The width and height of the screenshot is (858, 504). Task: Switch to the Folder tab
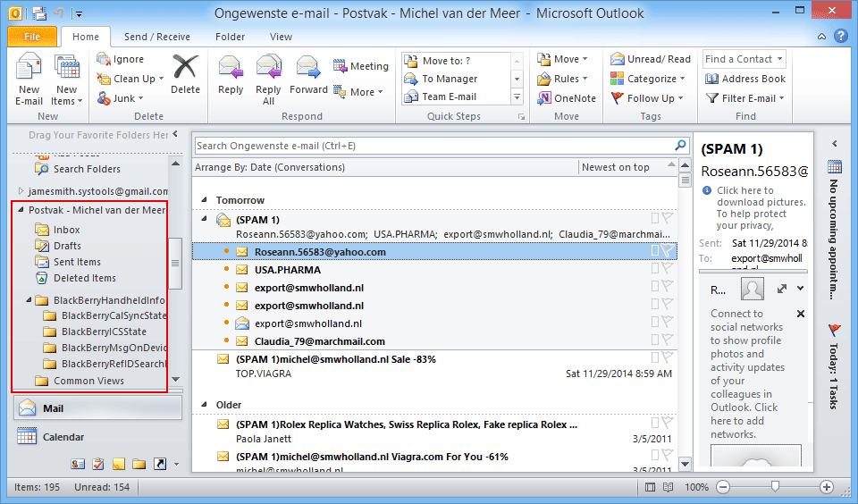[230, 37]
